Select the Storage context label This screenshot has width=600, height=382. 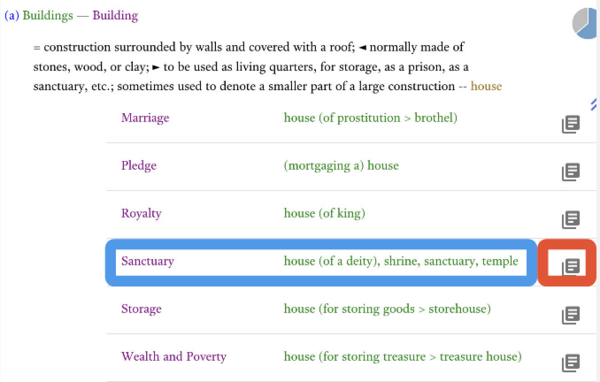point(141,309)
